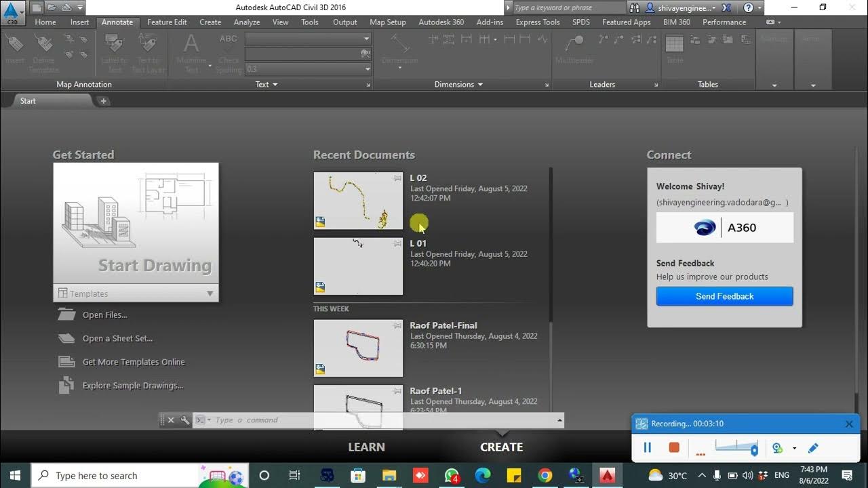
Task: Open the quick access toolbar customize dropdown
Action: pos(80,7)
